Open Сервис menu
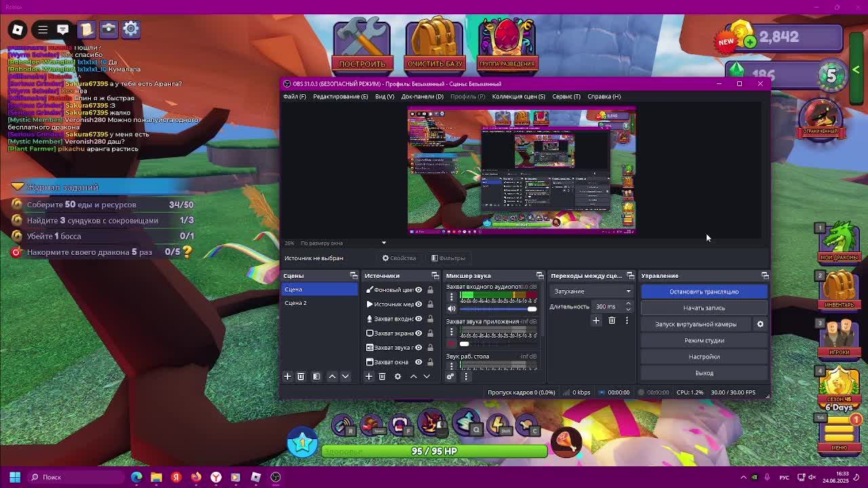Viewport: 868px width, 488px height. 566,96
